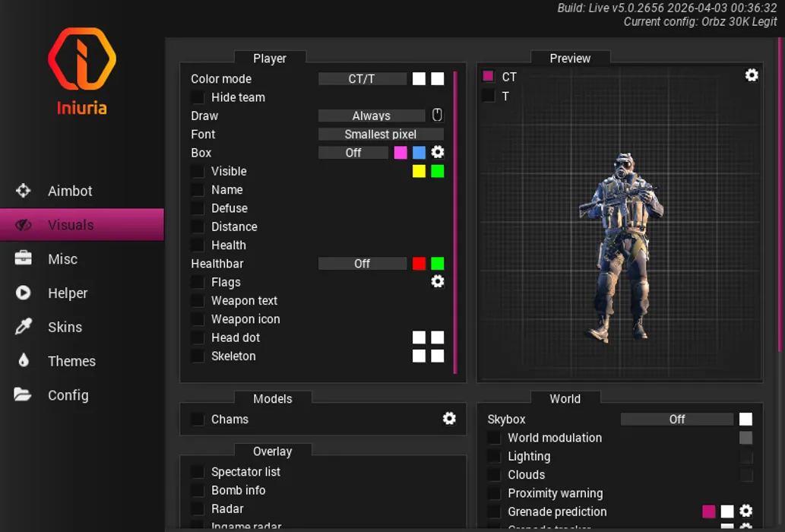This screenshot has width=785, height=532.
Task: Pick World modulation gray swatch
Action: click(746, 438)
